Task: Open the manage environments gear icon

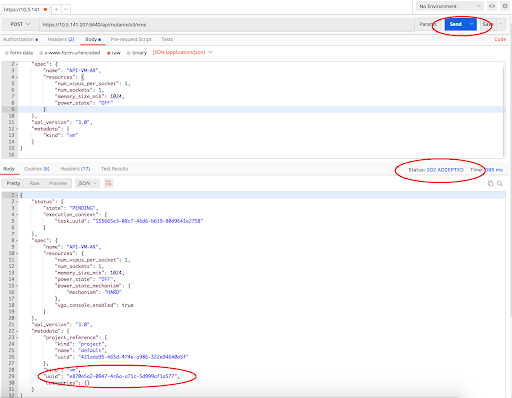Action: pos(505,6)
